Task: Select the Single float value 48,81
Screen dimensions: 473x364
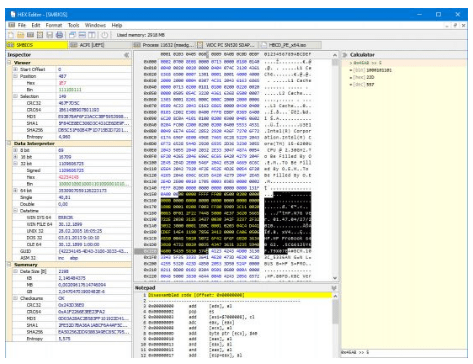Action: pyautogui.click(x=63, y=197)
